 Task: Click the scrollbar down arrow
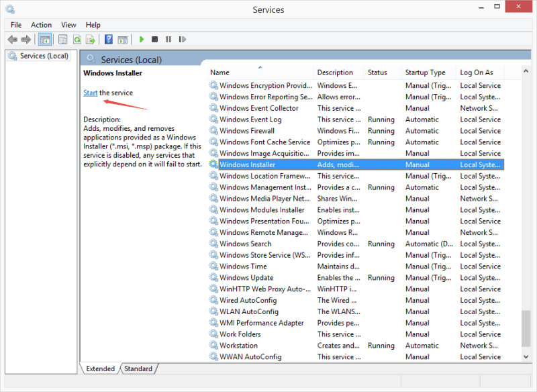(526, 356)
